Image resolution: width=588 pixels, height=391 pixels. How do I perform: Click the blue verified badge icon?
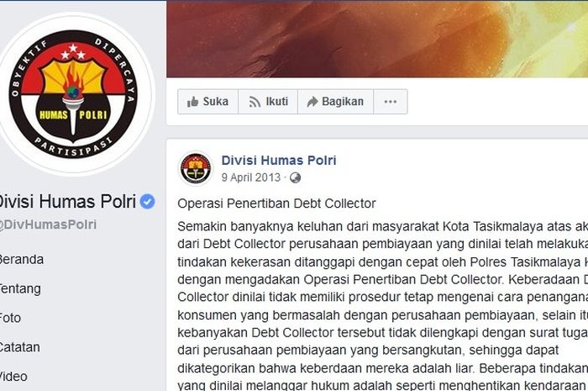(x=147, y=202)
